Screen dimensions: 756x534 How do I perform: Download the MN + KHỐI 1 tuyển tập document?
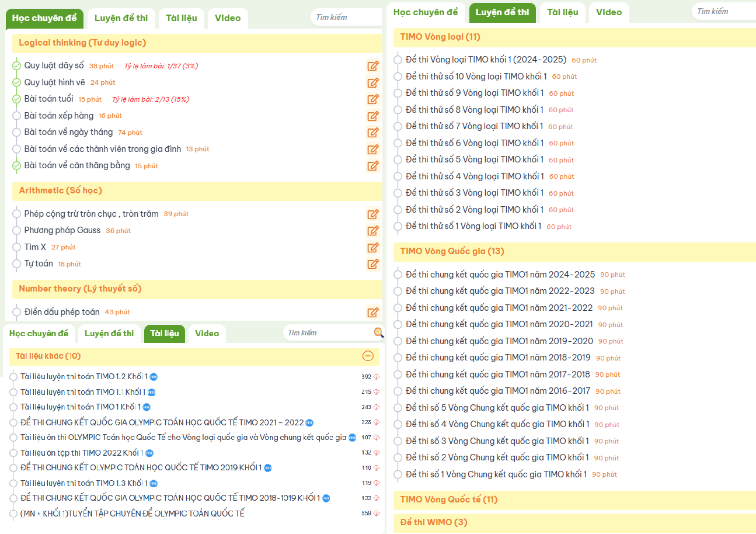click(377, 514)
